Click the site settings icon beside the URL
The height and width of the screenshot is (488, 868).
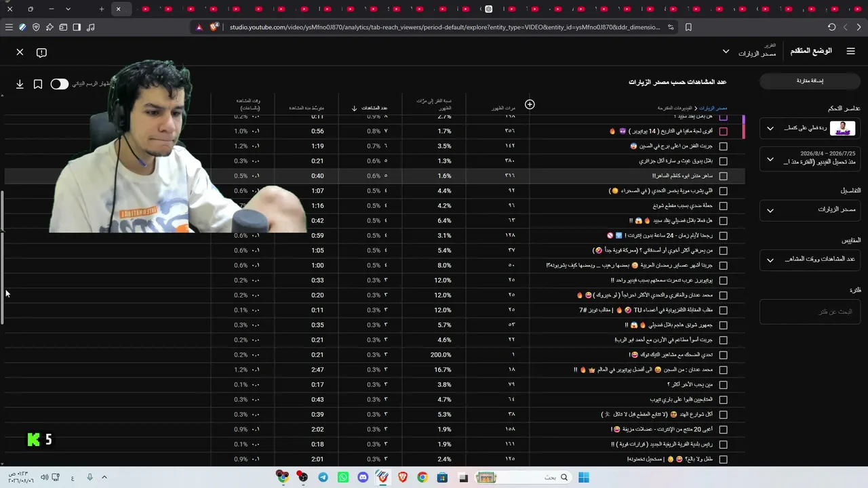tap(671, 27)
